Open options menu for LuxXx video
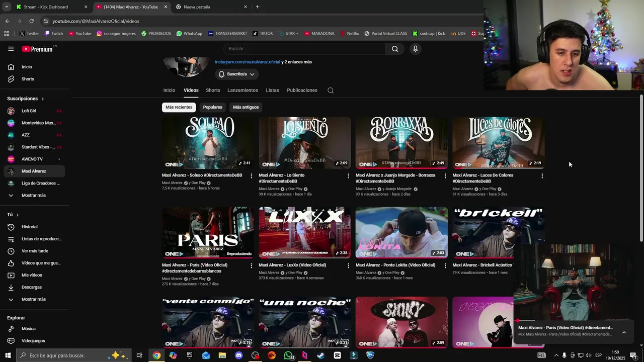The width and height of the screenshot is (644, 362). [x=348, y=265]
